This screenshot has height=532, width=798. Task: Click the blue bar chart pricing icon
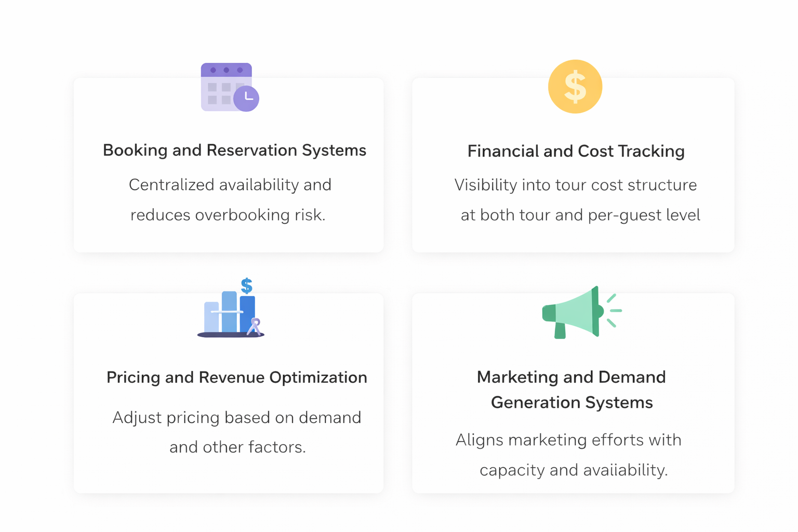click(231, 308)
